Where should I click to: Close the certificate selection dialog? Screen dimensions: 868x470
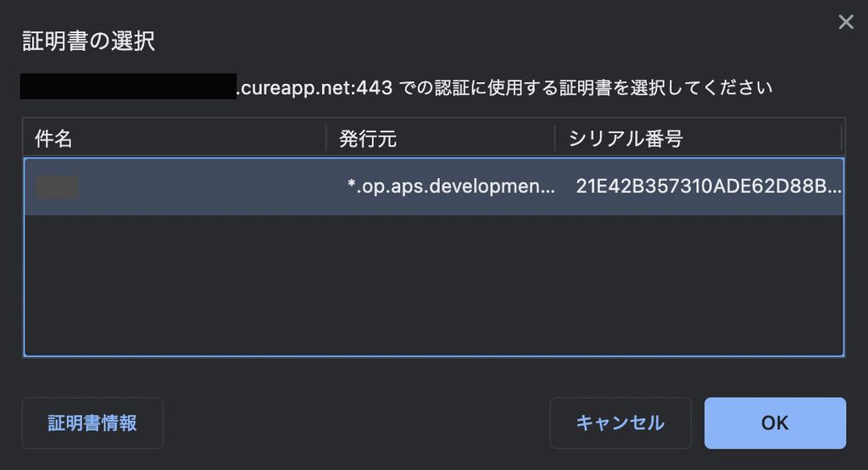[x=845, y=22]
